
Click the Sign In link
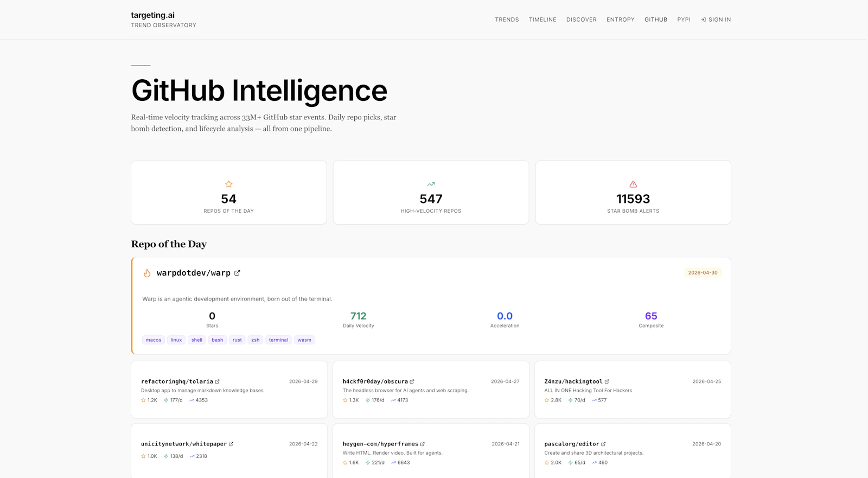(716, 20)
